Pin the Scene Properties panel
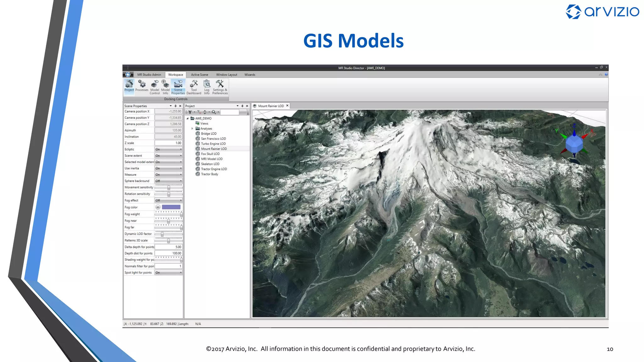This screenshot has height=362, width=644. point(175,106)
